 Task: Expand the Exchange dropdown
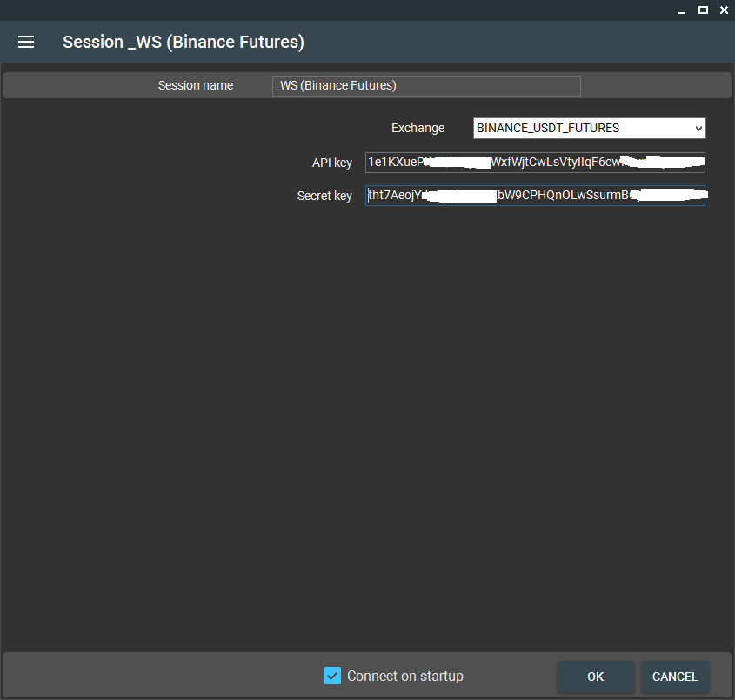tap(589, 128)
